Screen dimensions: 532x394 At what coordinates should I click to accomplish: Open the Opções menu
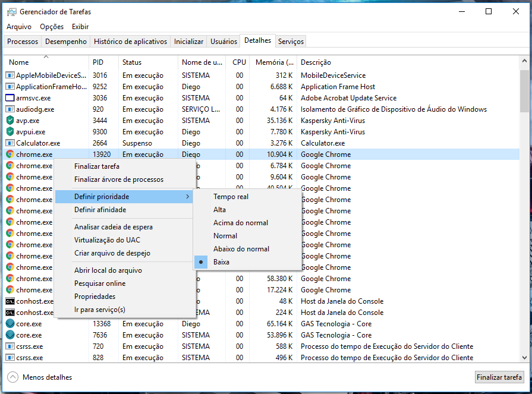(52, 27)
